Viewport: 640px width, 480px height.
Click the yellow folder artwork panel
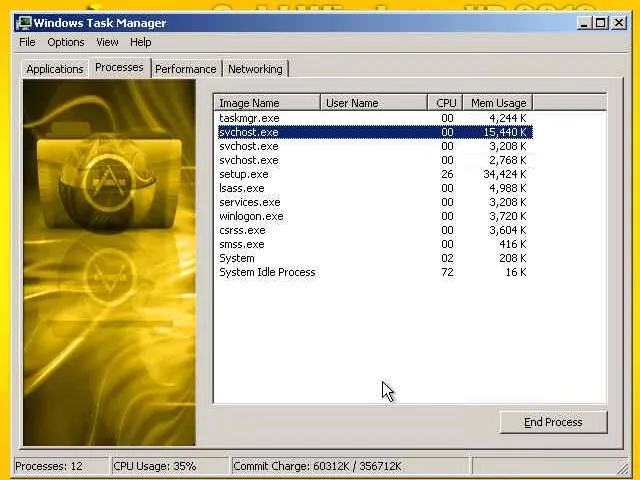pos(109,262)
